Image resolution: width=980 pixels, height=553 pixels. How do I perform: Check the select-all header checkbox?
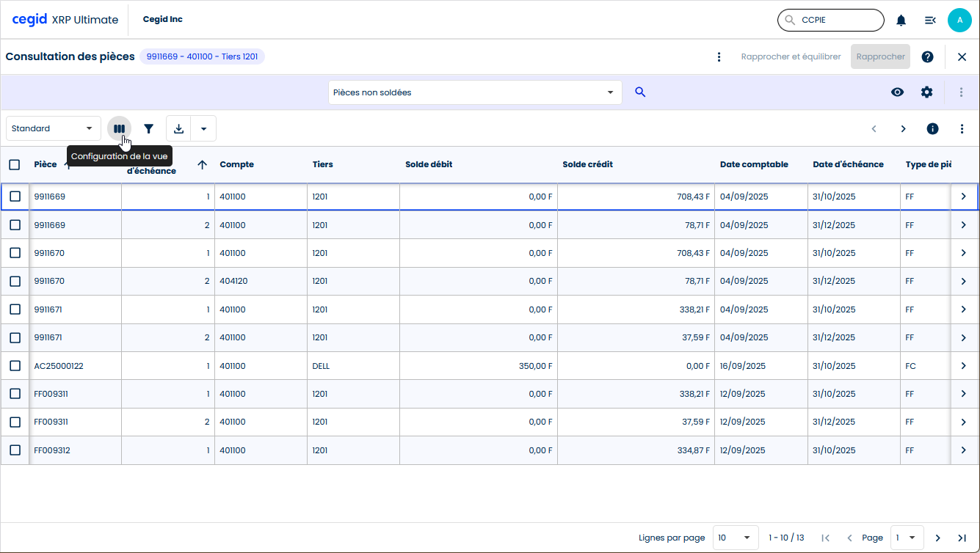[x=15, y=164]
